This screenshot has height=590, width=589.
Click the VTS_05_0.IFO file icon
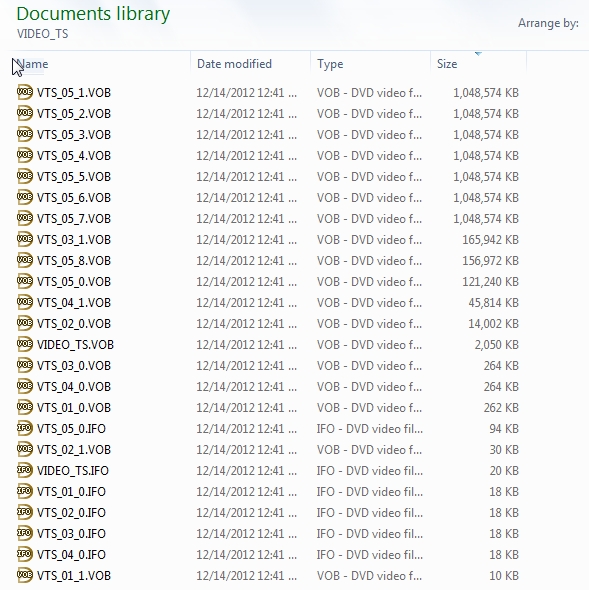pyautogui.click(x=25, y=428)
